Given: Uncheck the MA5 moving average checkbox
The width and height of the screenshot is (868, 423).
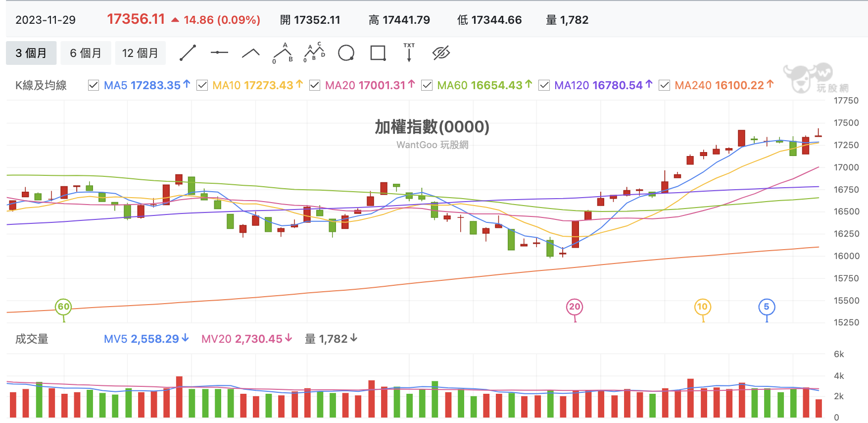Looking at the screenshot, I should (93, 85).
